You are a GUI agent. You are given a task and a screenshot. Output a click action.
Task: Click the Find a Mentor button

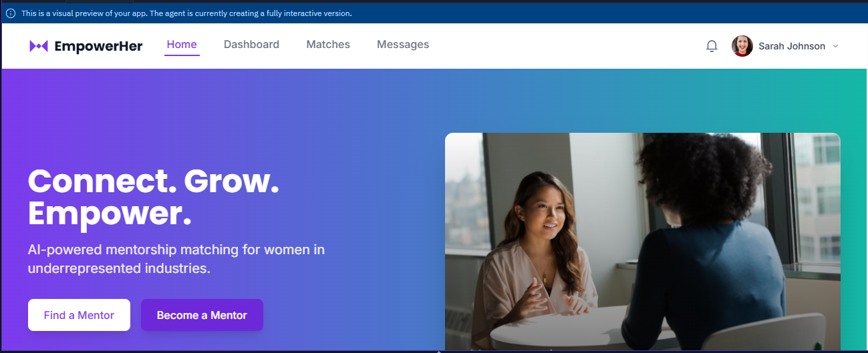(79, 315)
